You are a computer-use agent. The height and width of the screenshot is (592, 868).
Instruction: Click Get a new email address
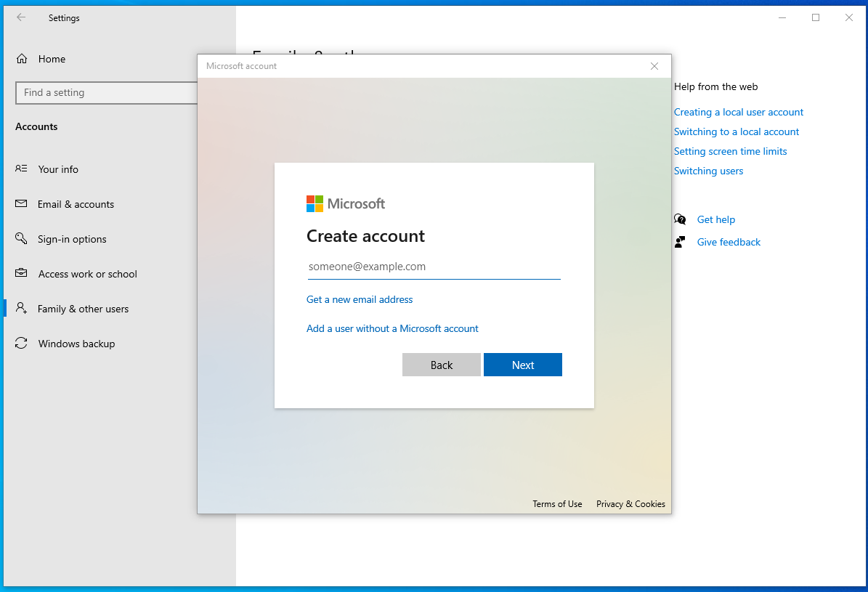(360, 299)
